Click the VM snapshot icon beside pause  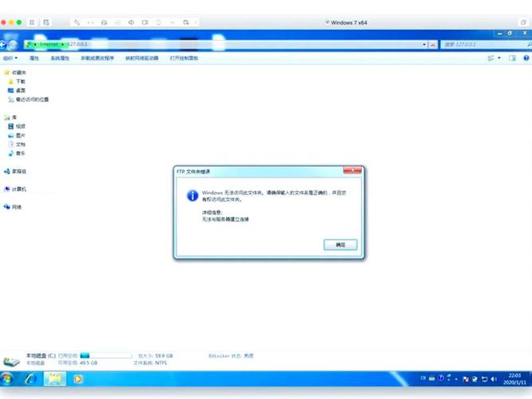pos(46,23)
